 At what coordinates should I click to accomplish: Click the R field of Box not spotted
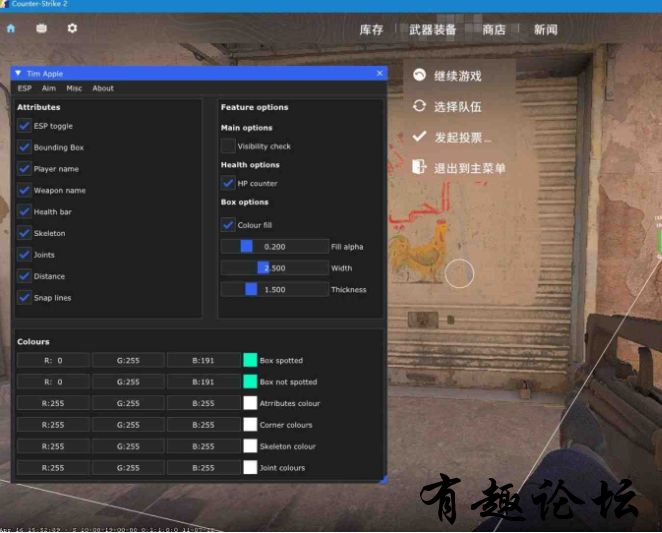tap(53, 382)
